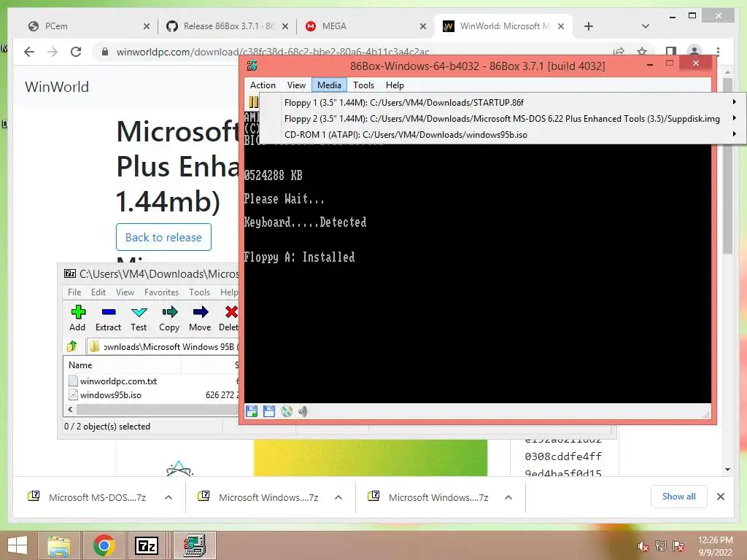Click the Move icon in 7-Zip
Screen dimensions: 747x560
pos(201,312)
